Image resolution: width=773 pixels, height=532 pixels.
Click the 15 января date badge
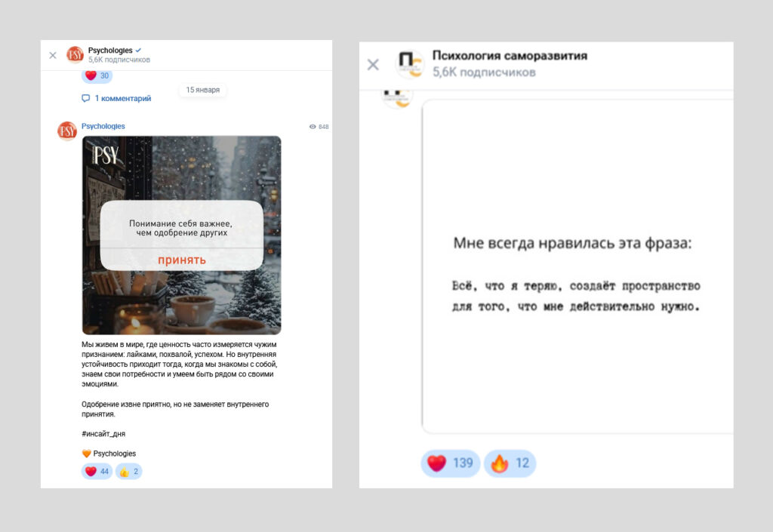(x=202, y=90)
